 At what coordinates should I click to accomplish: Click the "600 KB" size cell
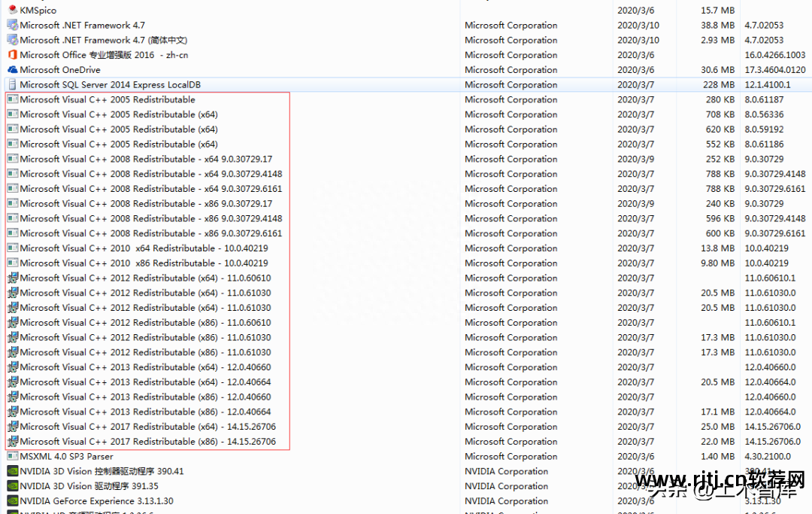720,233
